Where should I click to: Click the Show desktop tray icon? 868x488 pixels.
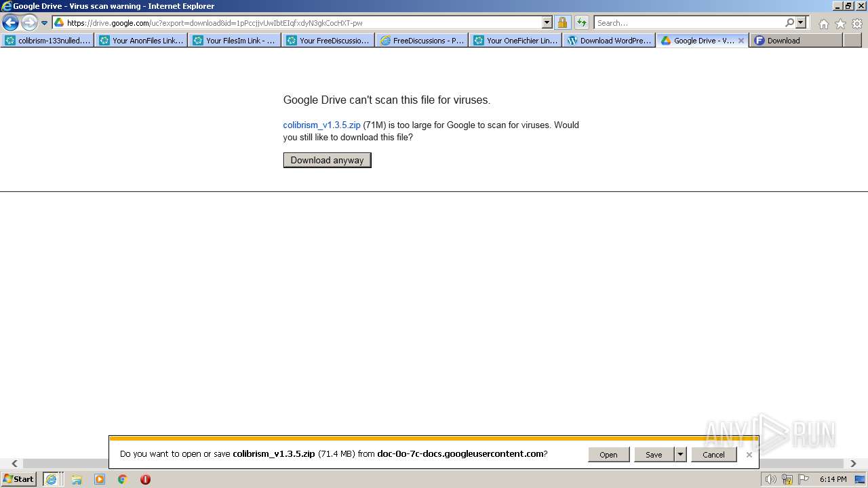860,479
